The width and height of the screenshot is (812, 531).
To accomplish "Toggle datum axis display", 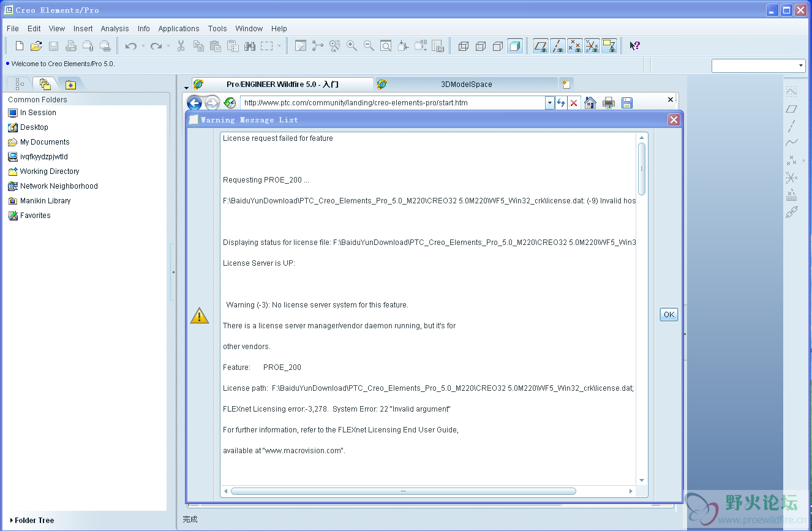I will 557,46.
